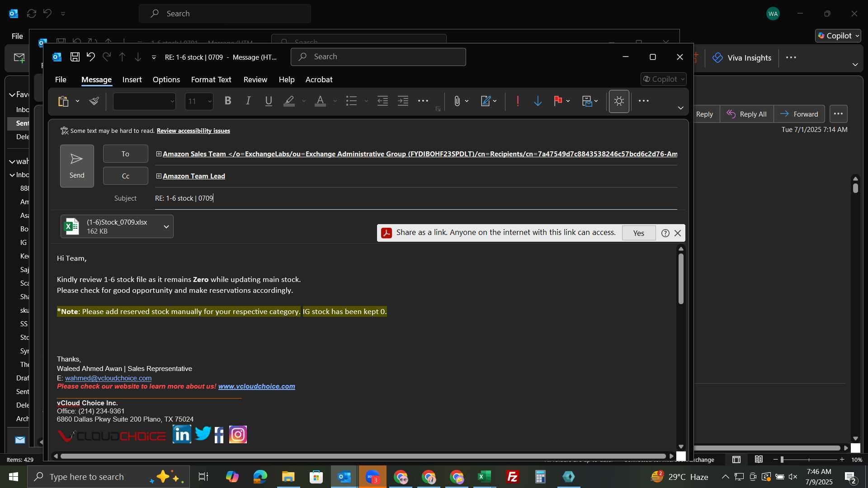Switch to the Insert tab
Image resolution: width=868 pixels, height=488 pixels.
[x=132, y=80]
